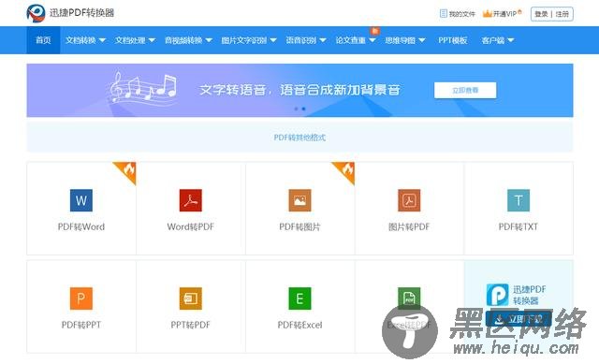Select the 图片转PDF icon
Image resolution: width=599 pixels, height=364 pixels.
pos(409,200)
